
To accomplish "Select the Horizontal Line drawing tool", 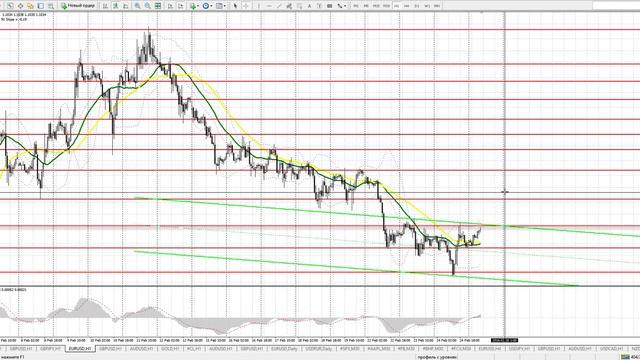I will [269, 6].
